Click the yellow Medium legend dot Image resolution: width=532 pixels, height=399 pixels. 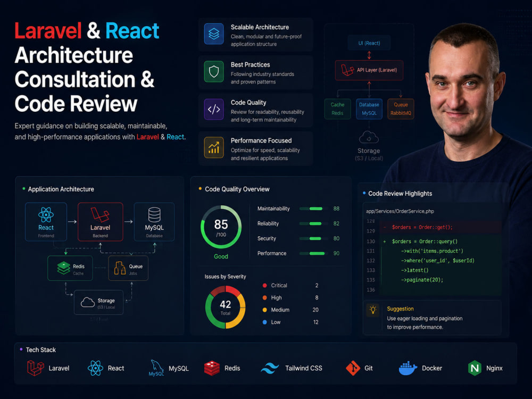264,310
